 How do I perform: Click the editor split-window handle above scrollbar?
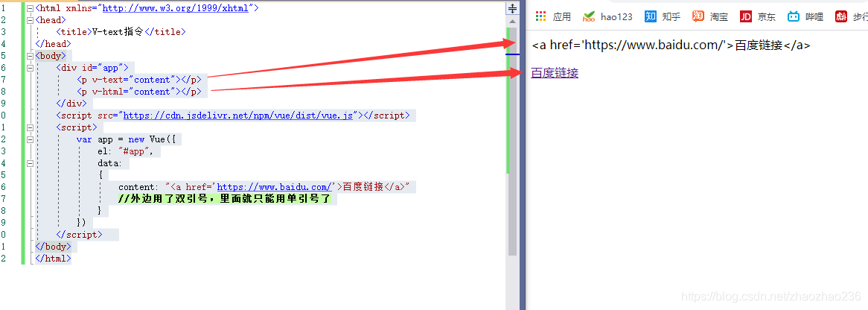pyautogui.click(x=513, y=8)
